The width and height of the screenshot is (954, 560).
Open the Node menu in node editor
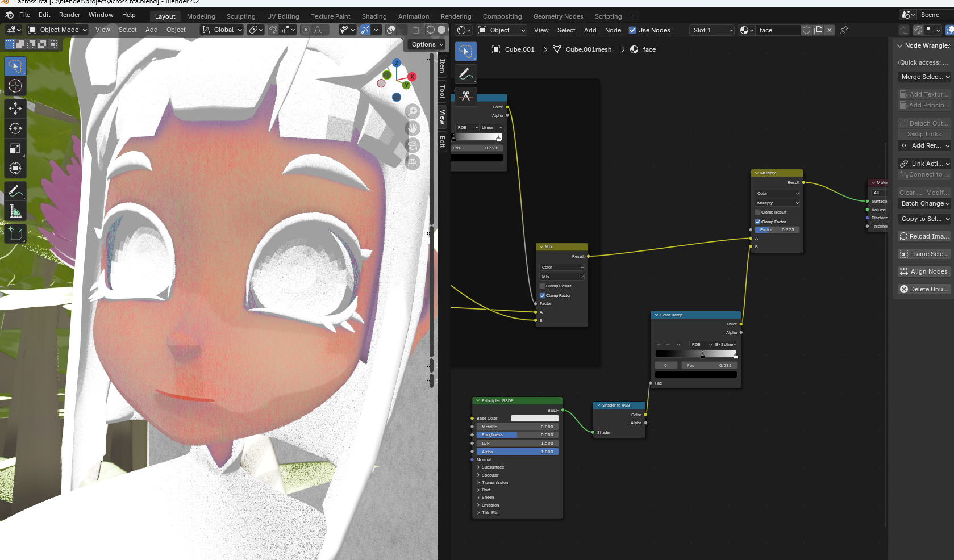click(613, 30)
